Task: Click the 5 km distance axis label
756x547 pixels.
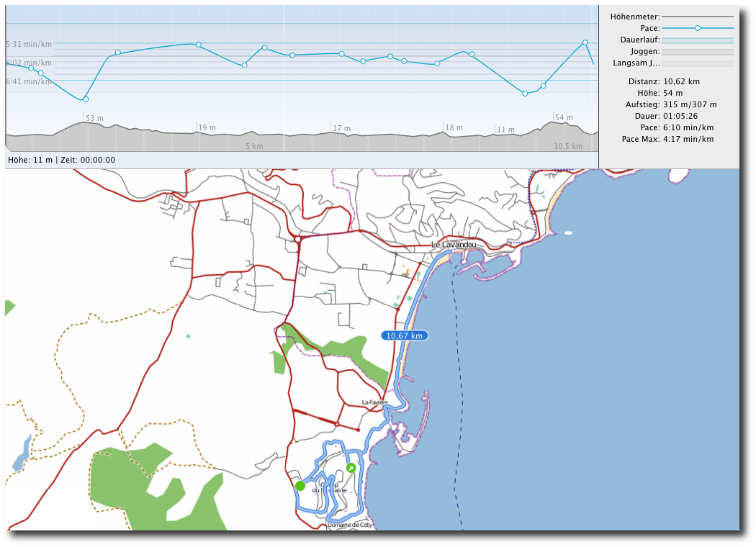Action: pyautogui.click(x=254, y=146)
